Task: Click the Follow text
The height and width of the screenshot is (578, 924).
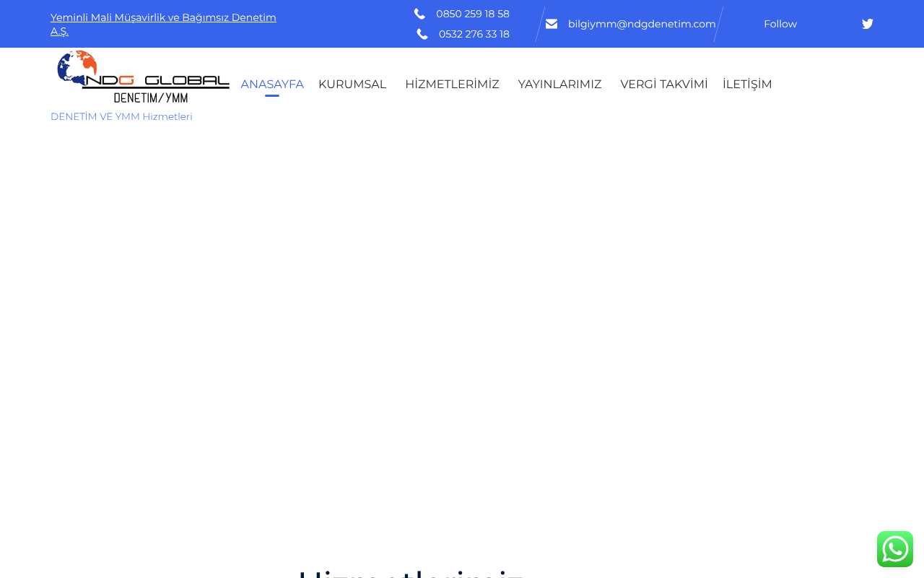Action: (x=780, y=24)
